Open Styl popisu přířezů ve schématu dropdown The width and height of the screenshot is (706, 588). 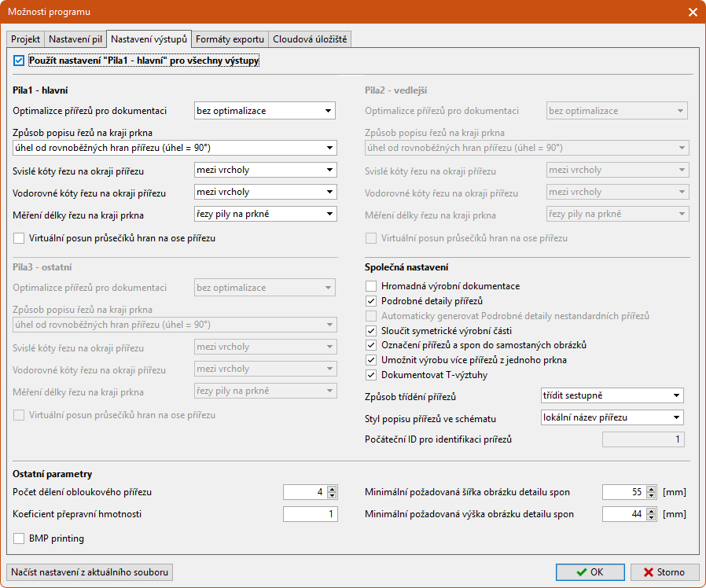612,417
